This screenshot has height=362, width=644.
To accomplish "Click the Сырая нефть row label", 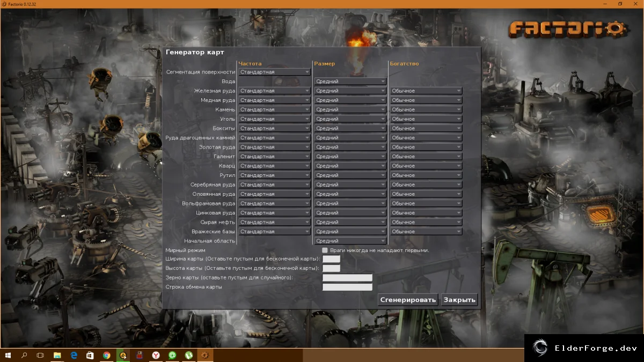I will 218,222.
